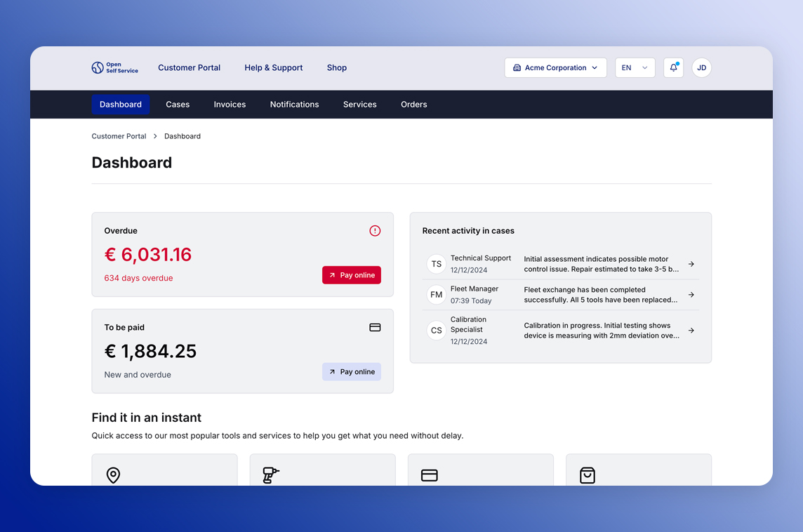Open Help & Support in top menu

click(x=273, y=68)
